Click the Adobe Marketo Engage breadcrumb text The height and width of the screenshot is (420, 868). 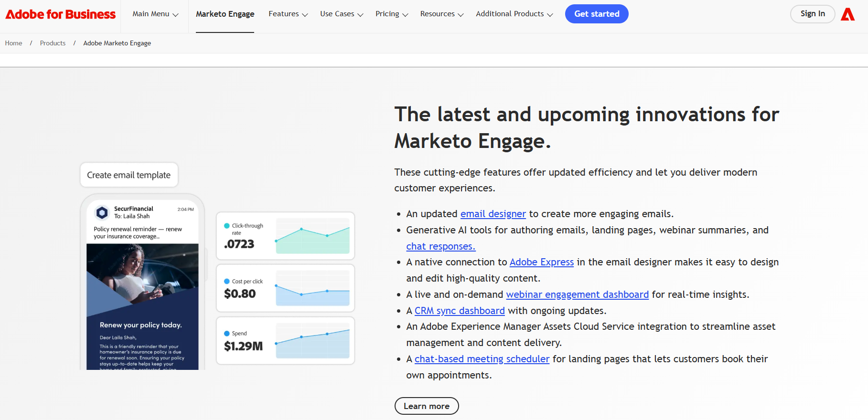click(x=117, y=43)
